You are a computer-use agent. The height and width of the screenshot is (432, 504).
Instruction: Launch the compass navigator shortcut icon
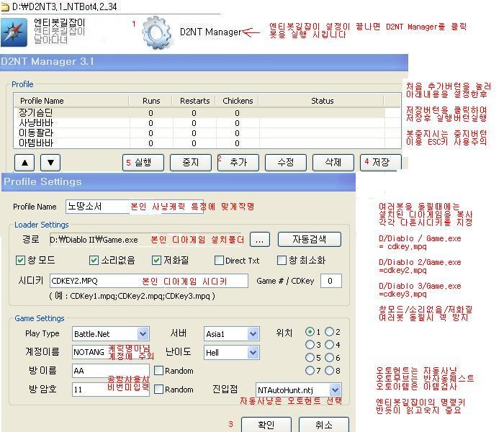14,32
